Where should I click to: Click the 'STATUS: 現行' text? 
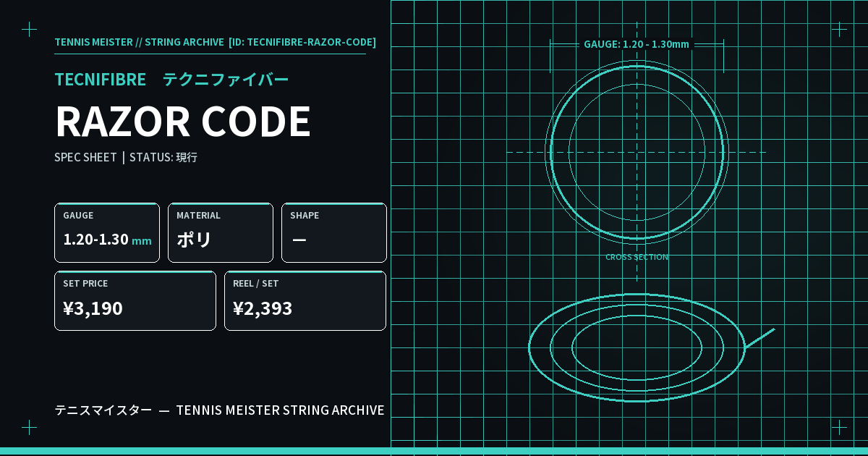pos(163,157)
